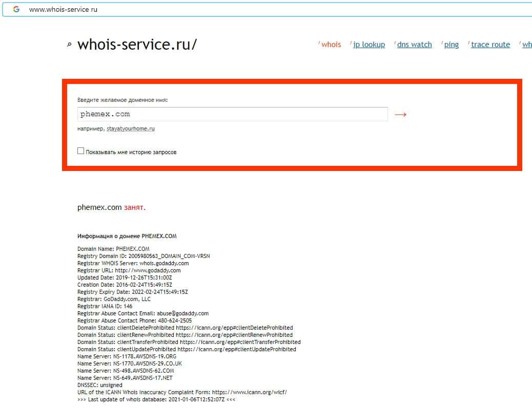The image size is (532, 408).
Task: Open the trace route menu link
Action: [x=490, y=45]
